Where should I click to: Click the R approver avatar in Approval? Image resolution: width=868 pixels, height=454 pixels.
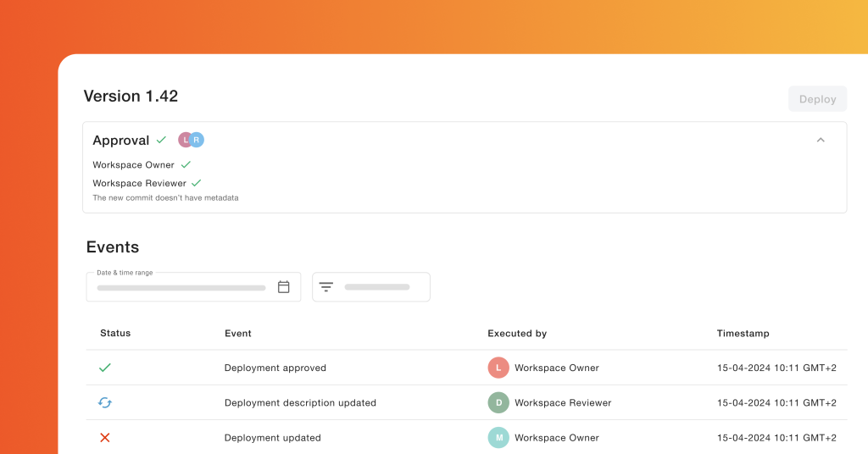(x=197, y=140)
